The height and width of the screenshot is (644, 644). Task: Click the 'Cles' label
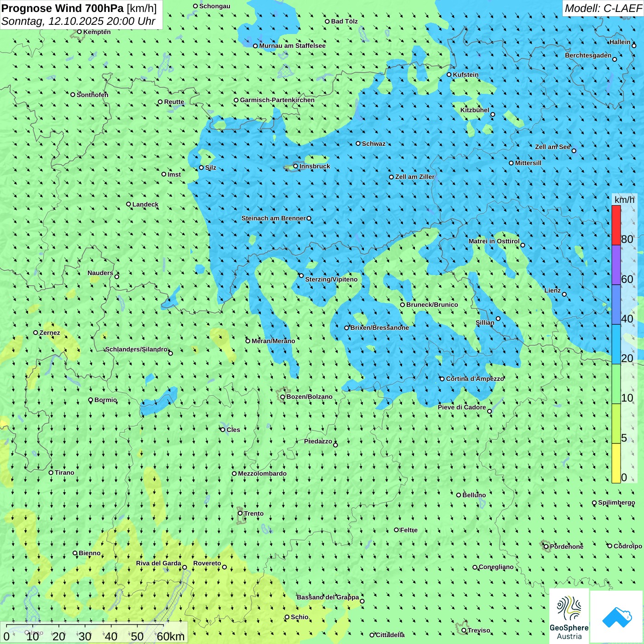(233, 430)
